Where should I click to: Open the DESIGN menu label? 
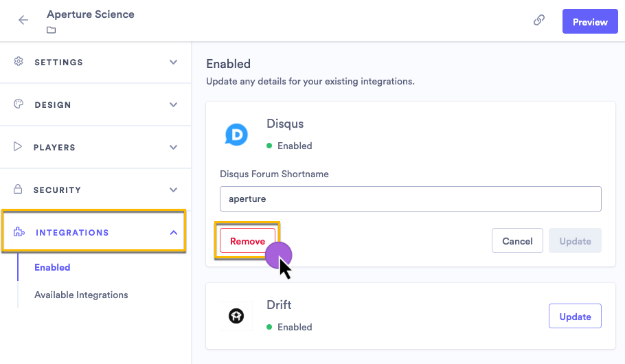[x=53, y=105]
